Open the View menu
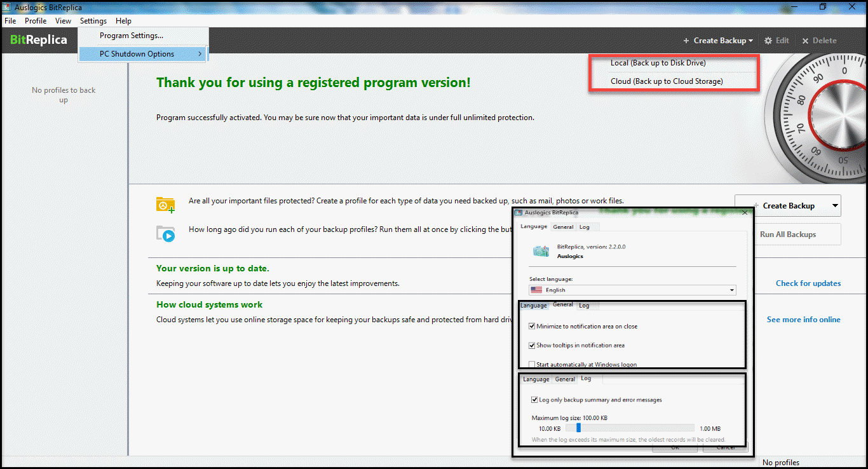 64,21
